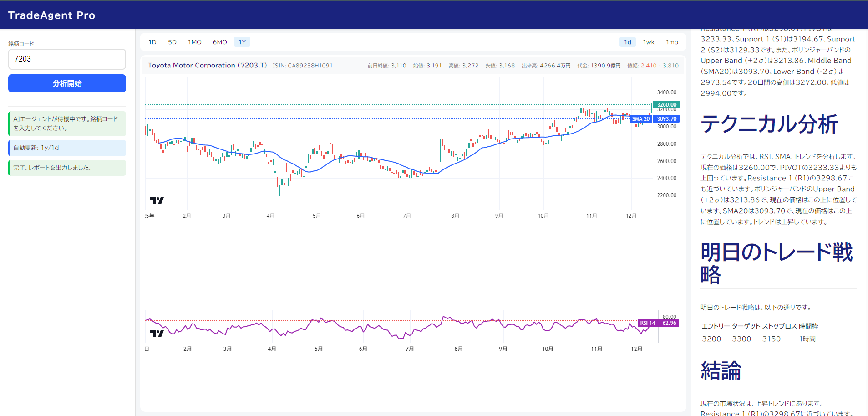Viewport: 868px width, 416px height.
Task: Choose the 1Y range tab
Action: pos(242,42)
